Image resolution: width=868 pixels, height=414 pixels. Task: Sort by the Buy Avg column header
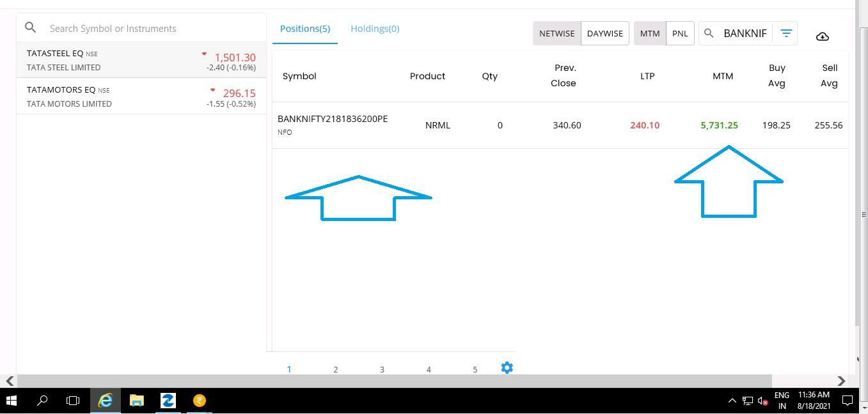(777, 75)
